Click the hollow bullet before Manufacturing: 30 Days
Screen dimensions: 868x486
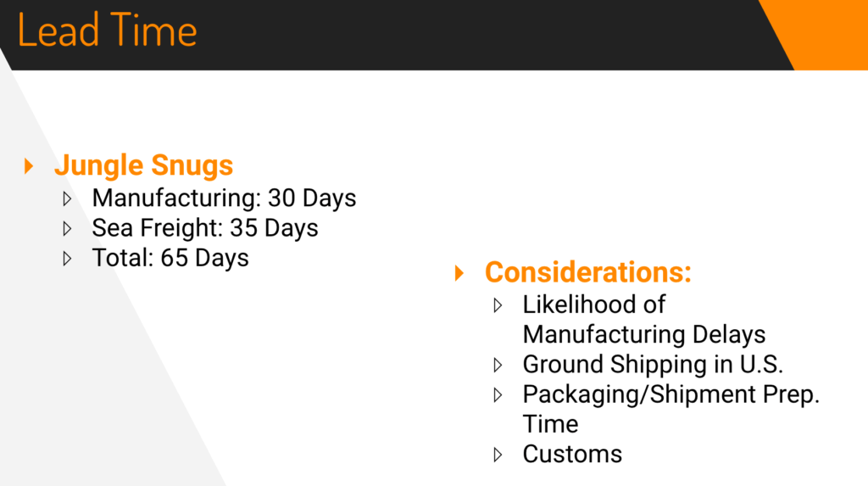click(67, 199)
